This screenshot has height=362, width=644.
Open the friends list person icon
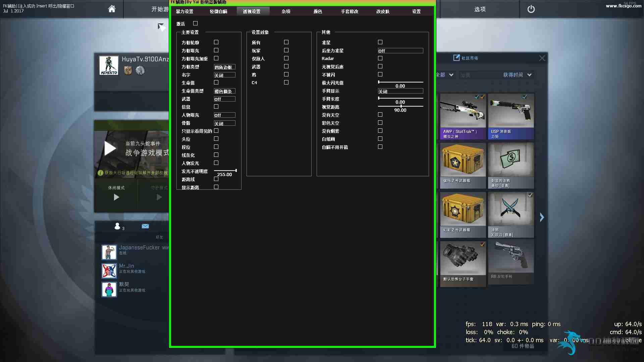(x=117, y=226)
